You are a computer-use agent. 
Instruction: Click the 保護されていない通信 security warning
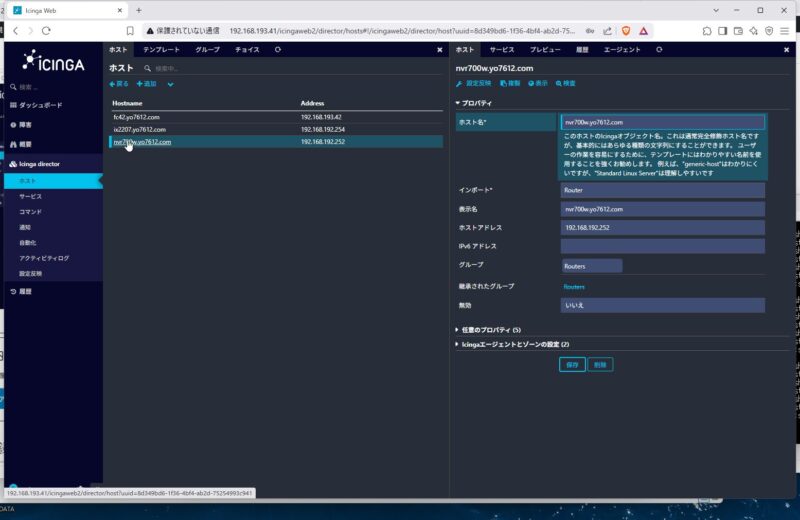(183, 31)
